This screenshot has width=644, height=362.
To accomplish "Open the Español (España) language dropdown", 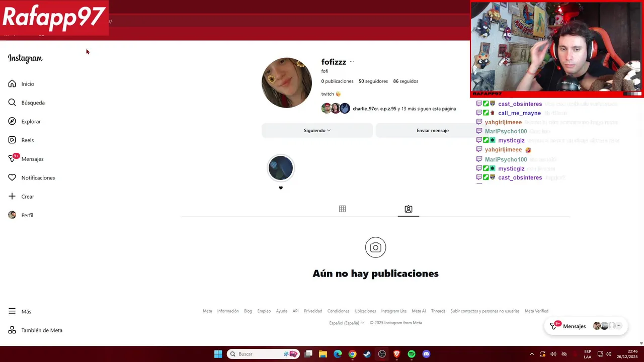I will coord(347,323).
